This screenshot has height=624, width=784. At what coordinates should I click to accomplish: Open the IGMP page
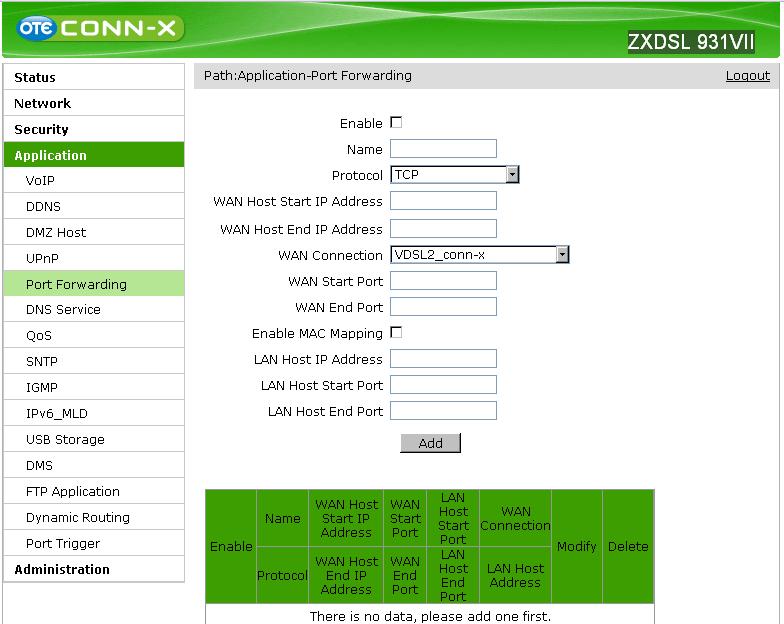click(x=94, y=388)
